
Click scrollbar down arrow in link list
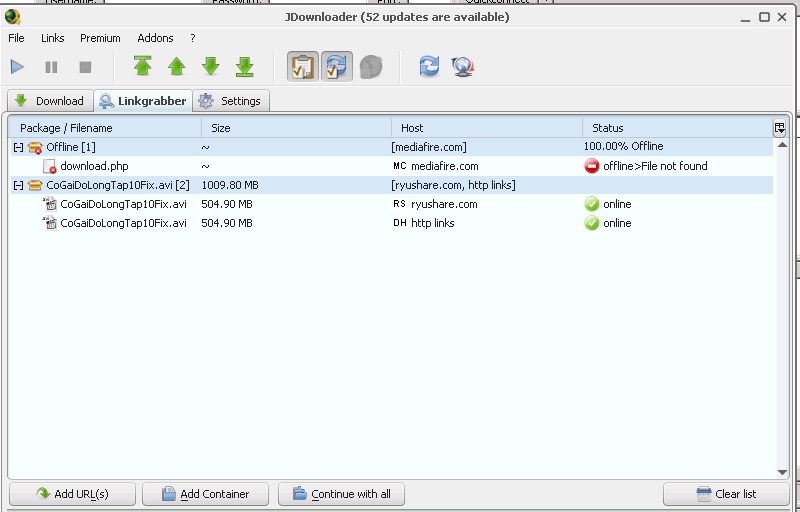[x=782, y=473]
